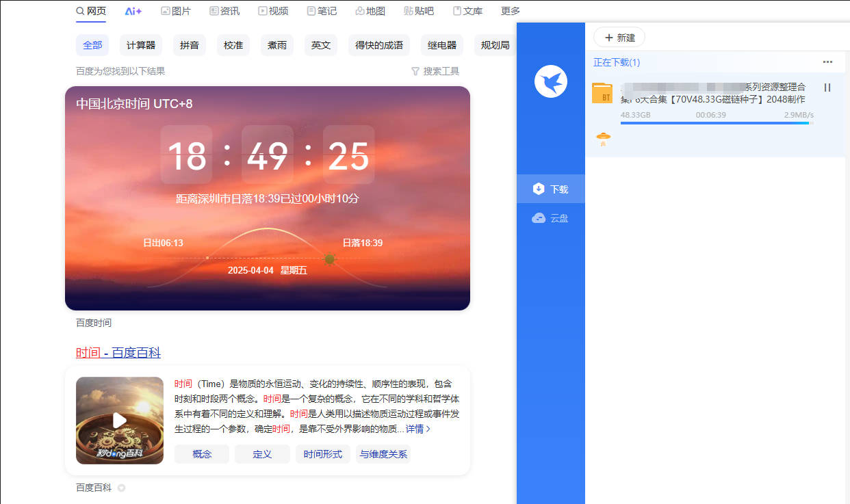Click the 时间形式 entry button

pos(322,453)
